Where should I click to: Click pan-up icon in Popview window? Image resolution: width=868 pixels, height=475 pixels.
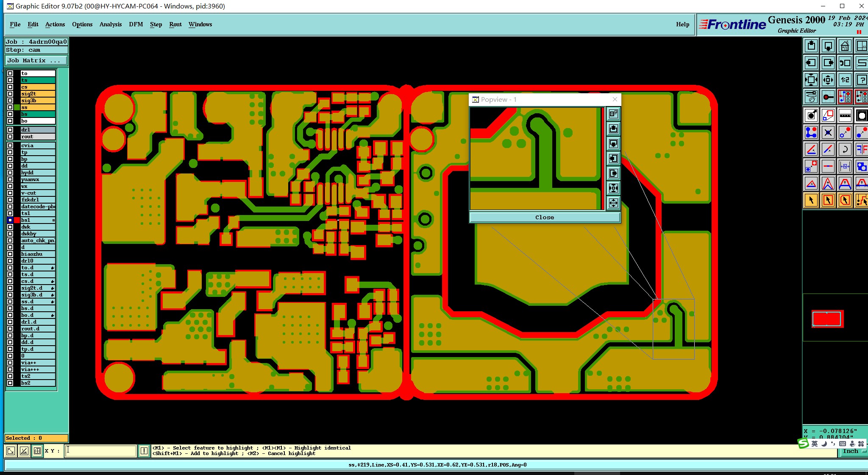[x=613, y=129]
